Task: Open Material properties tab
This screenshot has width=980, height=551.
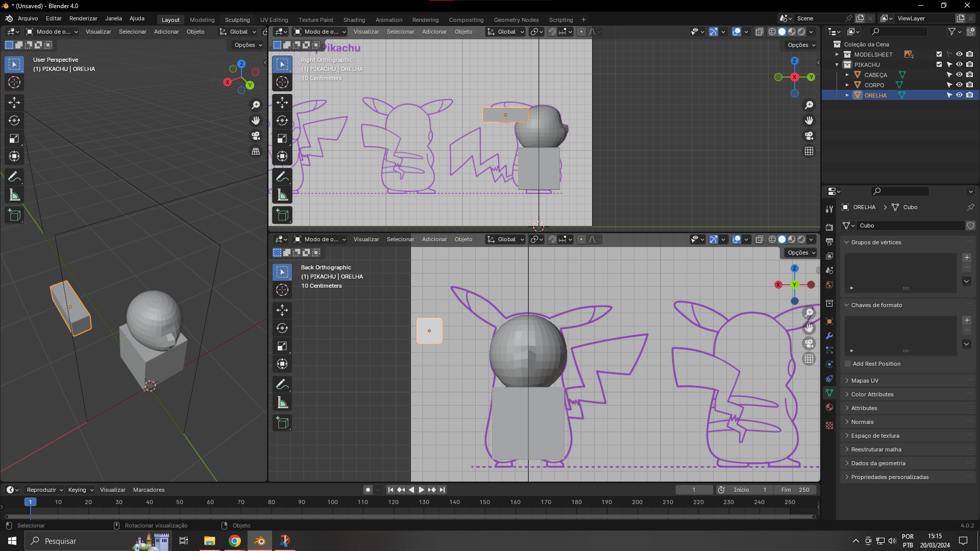Action: 829,407
